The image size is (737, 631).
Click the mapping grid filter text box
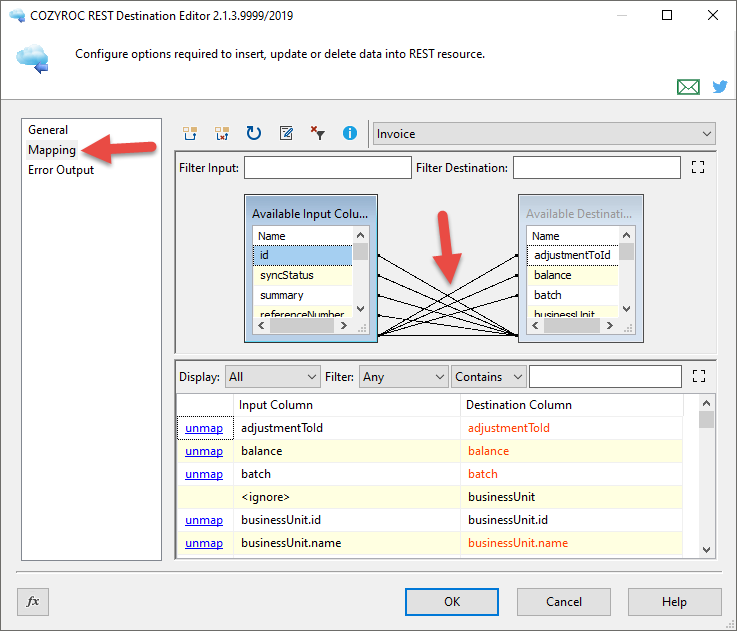click(x=605, y=377)
